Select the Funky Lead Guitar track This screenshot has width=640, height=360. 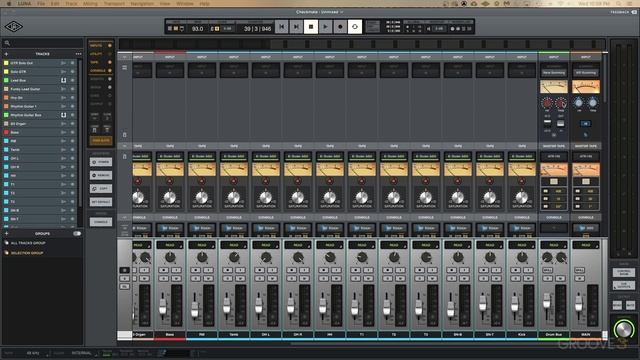40,89
